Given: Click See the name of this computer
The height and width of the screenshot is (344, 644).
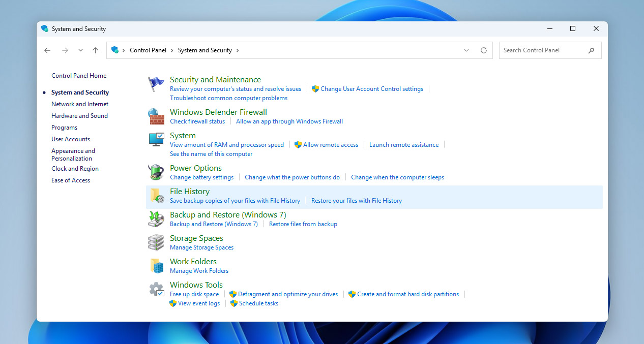Looking at the screenshot, I should pyautogui.click(x=211, y=154).
